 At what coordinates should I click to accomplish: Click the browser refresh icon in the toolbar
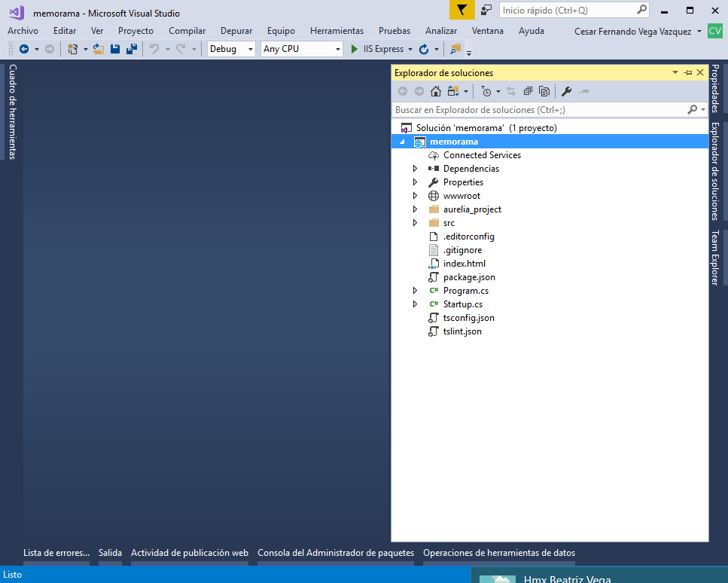tap(423, 49)
